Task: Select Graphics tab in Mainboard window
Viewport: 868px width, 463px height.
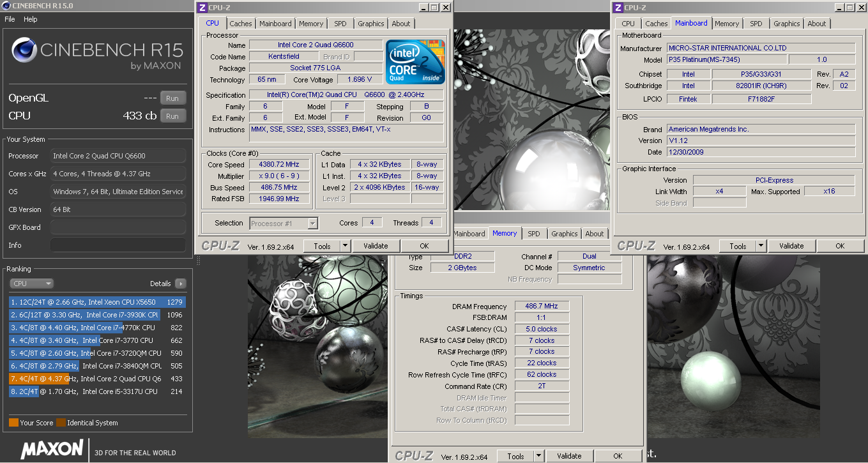Action: (787, 24)
